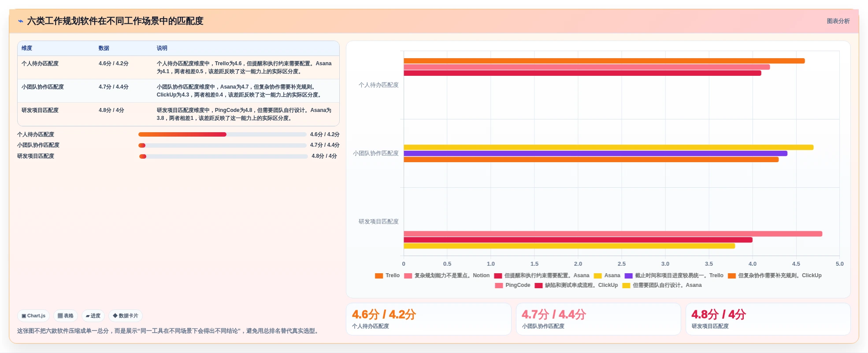Click the footer note starting 这张图不把六款软件压缩成单一总分

pyautogui.click(x=168, y=331)
